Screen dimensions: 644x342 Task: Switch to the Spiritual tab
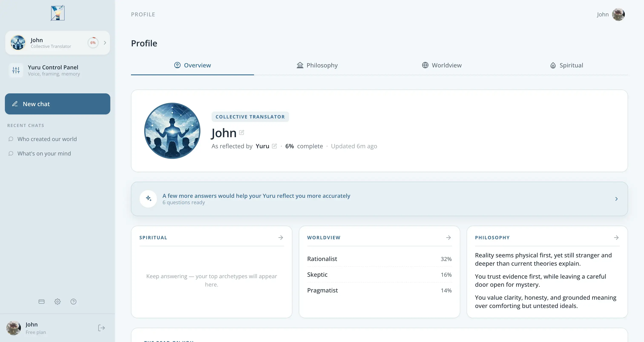[566, 66]
